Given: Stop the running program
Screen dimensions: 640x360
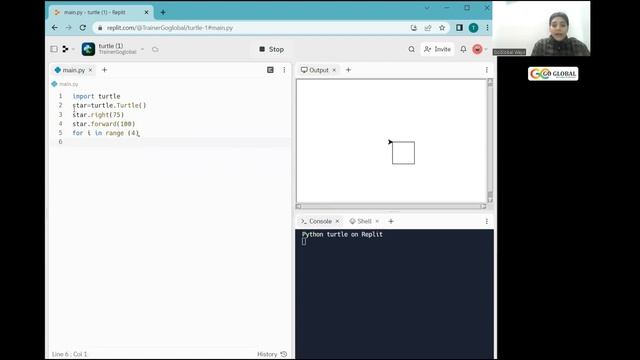Looking at the screenshot, I should point(271,49).
